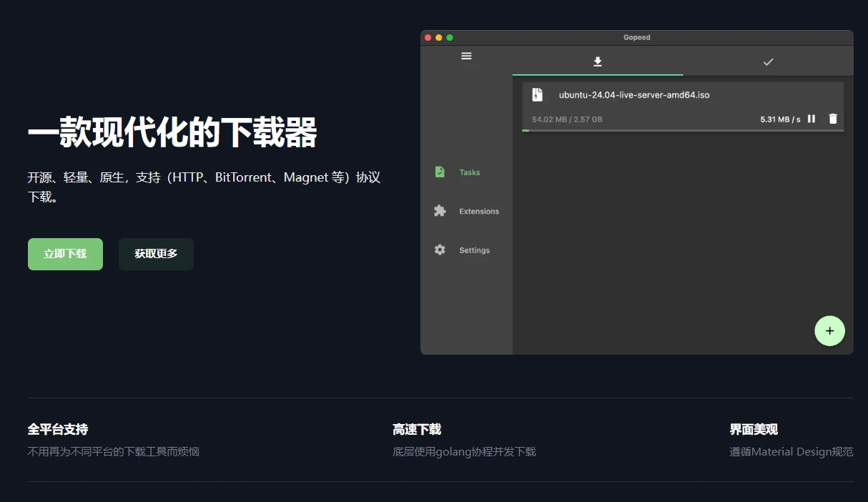
Task: Click the 不用再为不同平台的下载工具而烦恼 description
Action: [x=114, y=452]
